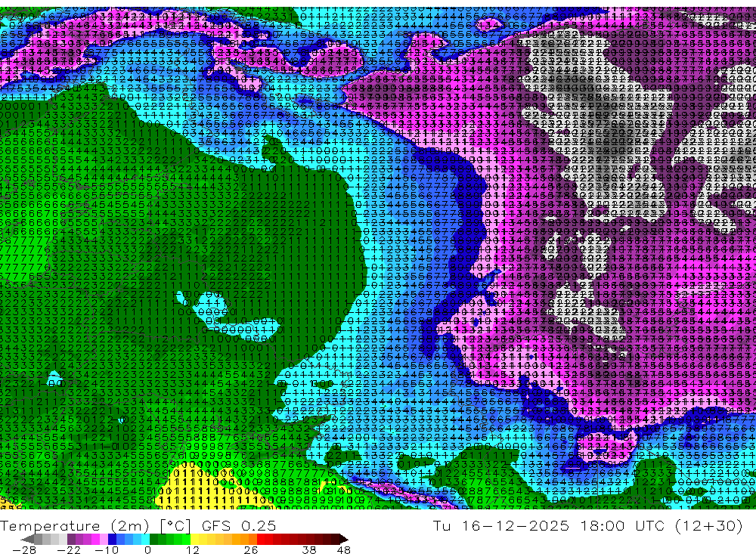This screenshot has height=554, width=756.
Task: Click the '26' legend label
Action: tap(251, 549)
